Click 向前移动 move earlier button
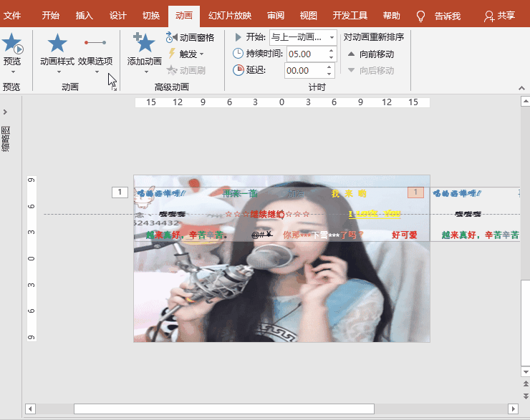Screen dimensions: 530x420 (371, 54)
